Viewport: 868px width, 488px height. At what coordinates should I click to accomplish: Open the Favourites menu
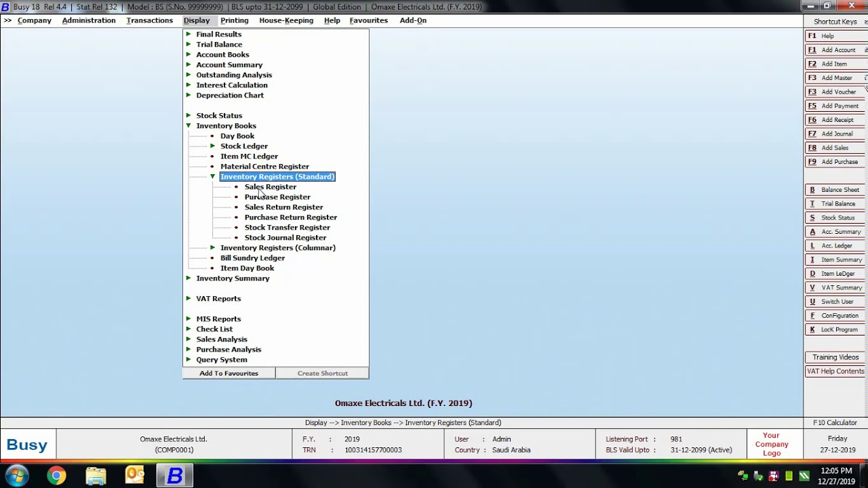pos(369,20)
